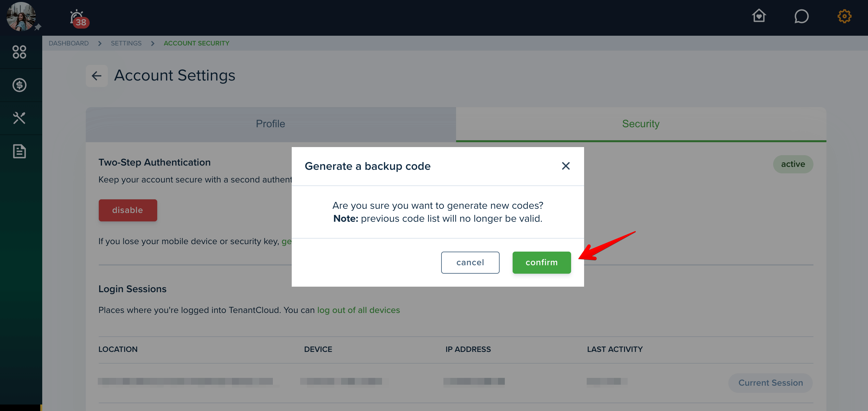The width and height of the screenshot is (868, 411).
Task: Navigate to SETTINGS breadcrumb
Action: coord(126,43)
